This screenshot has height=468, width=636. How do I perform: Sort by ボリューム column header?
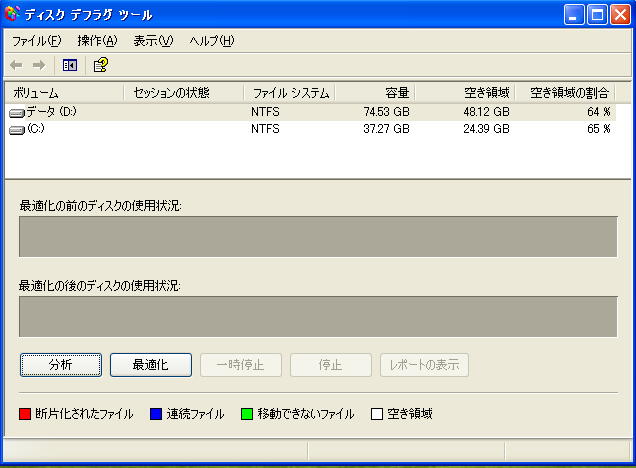[64, 93]
